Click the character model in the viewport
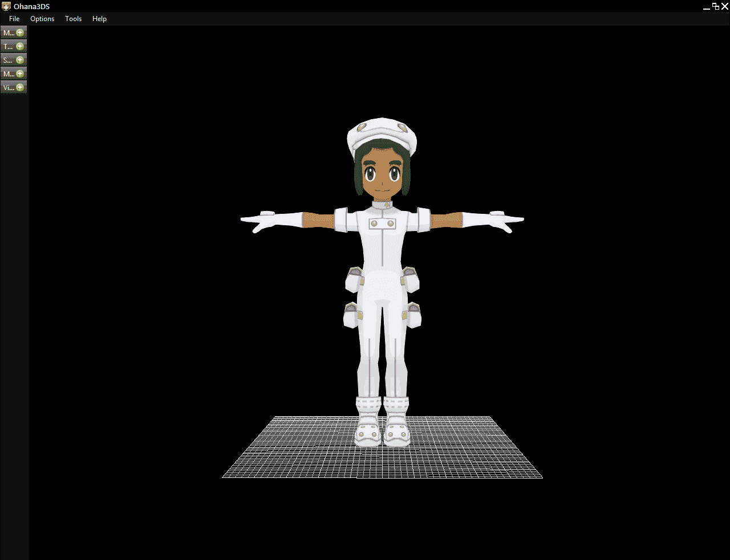 [382, 282]
